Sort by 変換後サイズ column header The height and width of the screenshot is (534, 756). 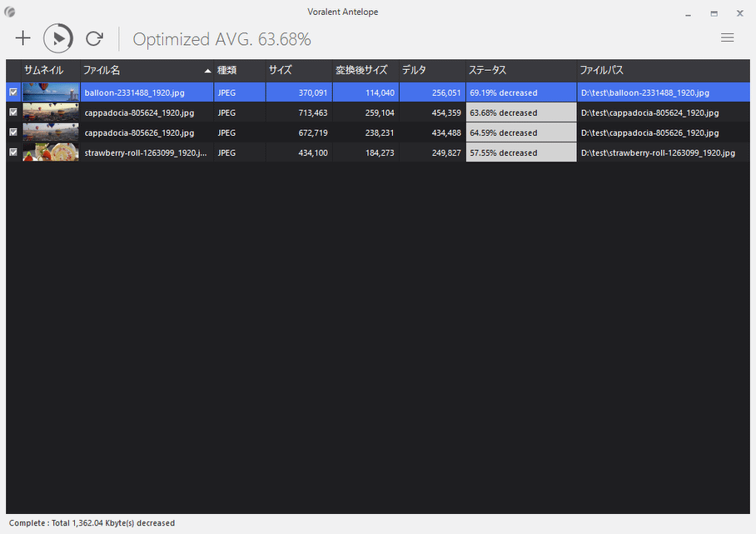(366, 71)
